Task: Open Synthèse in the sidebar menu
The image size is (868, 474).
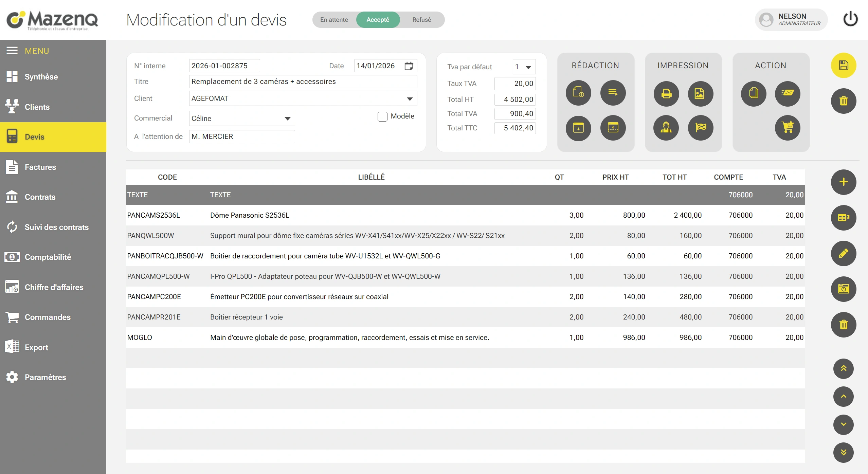Action: click(x=53, y=77)
